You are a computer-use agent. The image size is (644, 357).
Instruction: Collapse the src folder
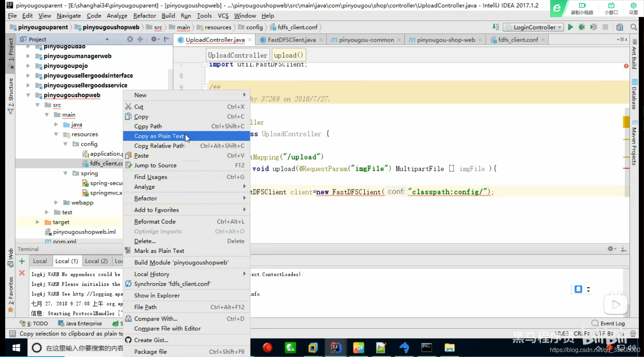coord(37,105)
